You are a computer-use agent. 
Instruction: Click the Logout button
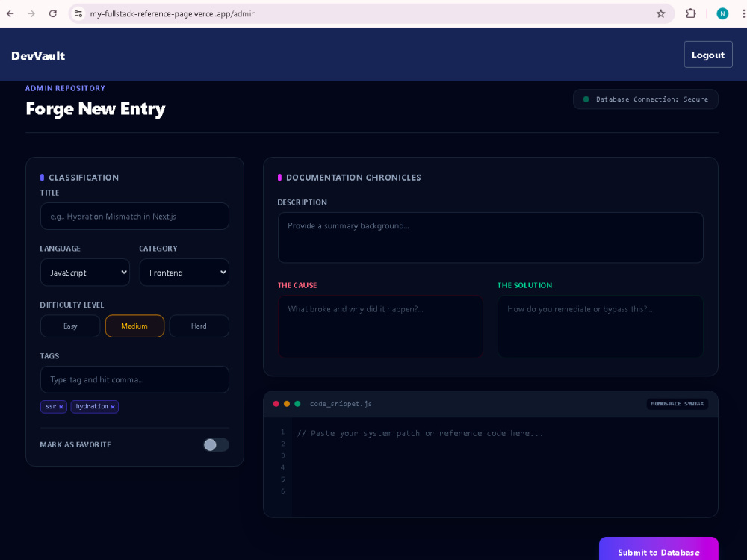708,55
